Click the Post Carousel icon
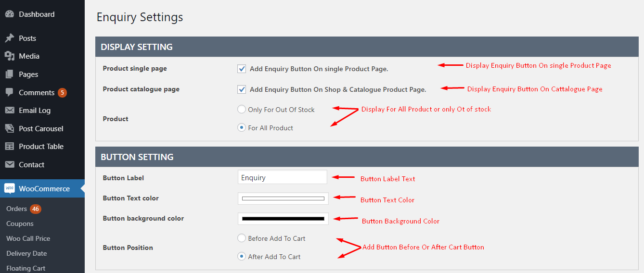The width and height of the screenshot is (644, 273). tap(10, 128)
